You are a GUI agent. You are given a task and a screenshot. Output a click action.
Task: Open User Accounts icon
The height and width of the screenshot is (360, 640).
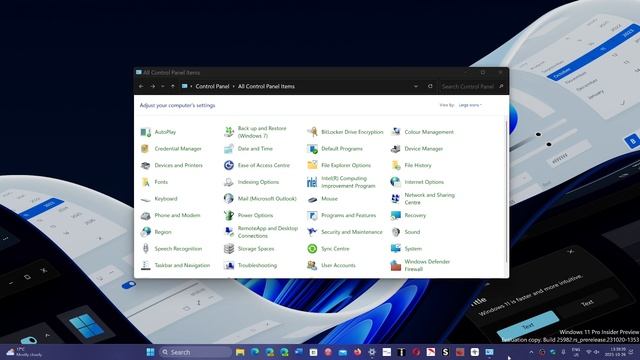click(x=312, y=265)
